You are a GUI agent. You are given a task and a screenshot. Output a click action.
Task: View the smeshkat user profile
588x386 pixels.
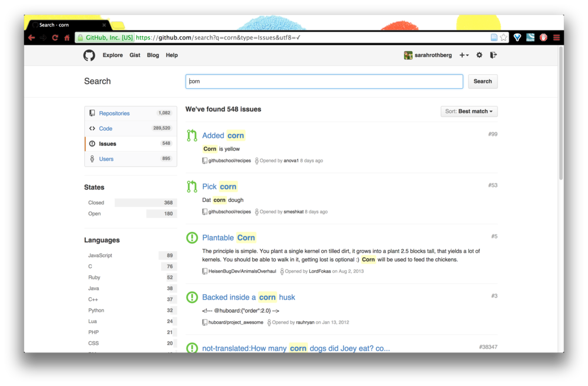point(293,212)
